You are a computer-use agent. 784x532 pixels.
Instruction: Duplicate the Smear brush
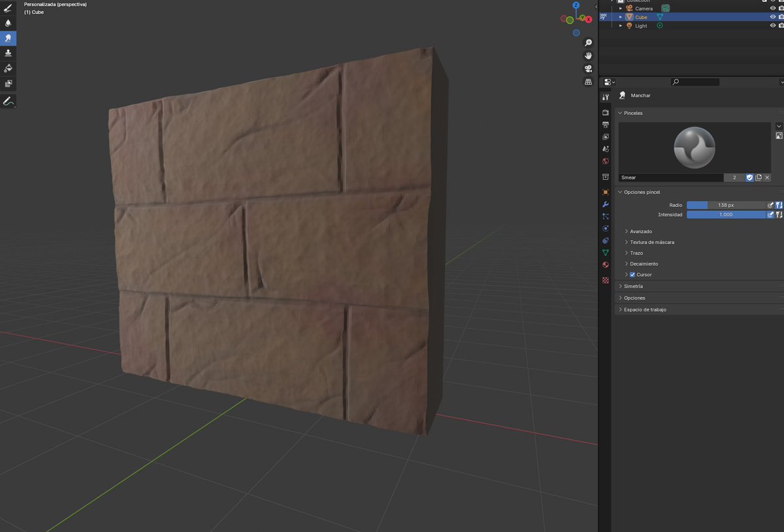click(x=759, y=178)
